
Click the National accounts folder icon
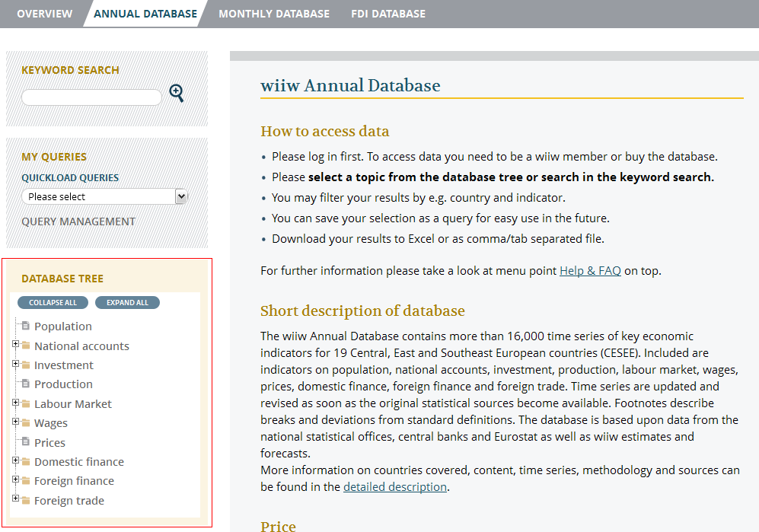point(25,346)
